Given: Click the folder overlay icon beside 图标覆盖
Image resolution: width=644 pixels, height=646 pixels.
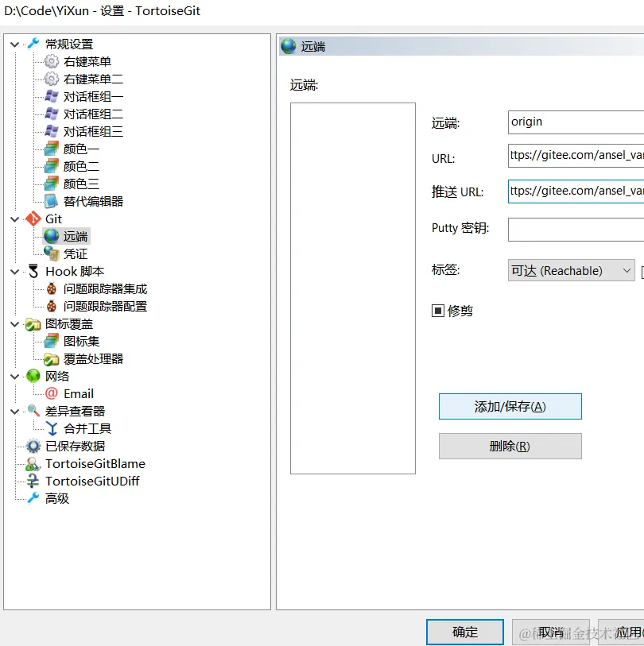Looking at the screenshot, I should click(x=33, y=324).
